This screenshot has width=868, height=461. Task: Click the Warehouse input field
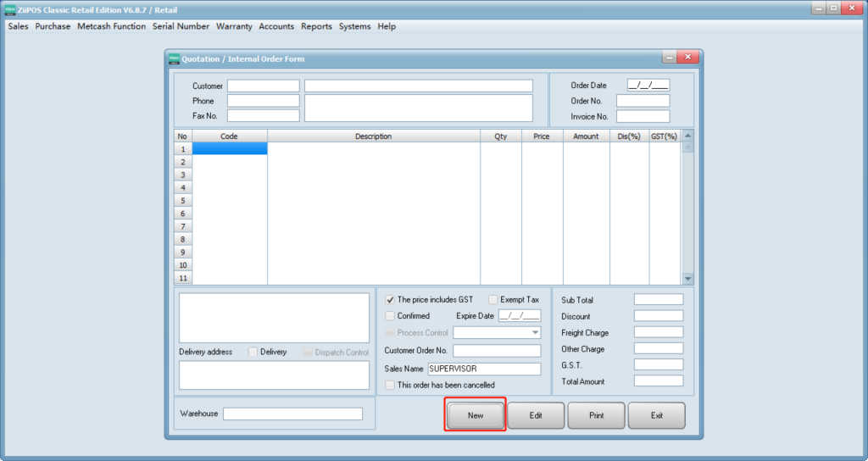coord(292,414)
